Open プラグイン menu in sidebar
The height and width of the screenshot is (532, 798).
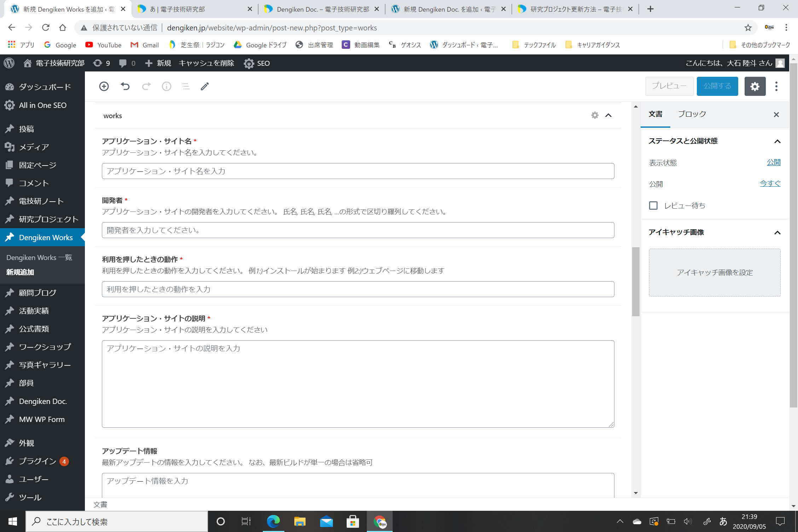[42, 461]
